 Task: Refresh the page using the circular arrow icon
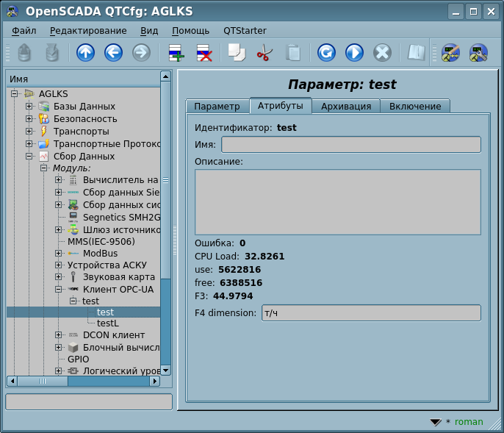[326, 53]
